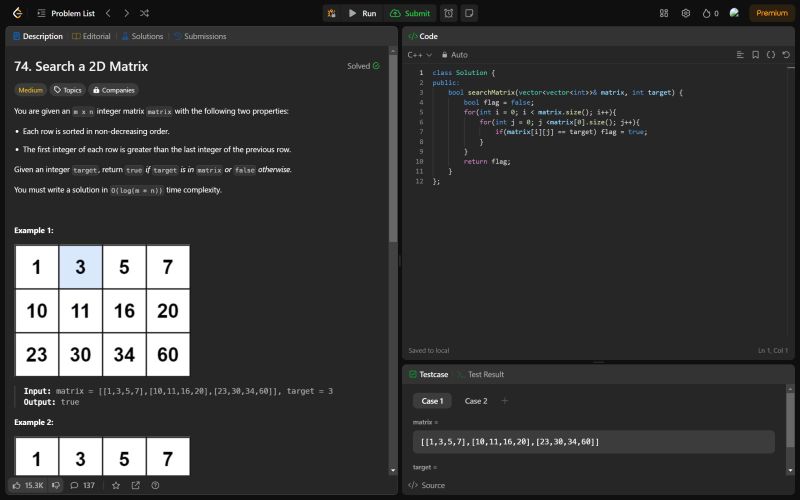Open the C++ language dropdown
Viewport: 800px width, 500px height.
click(x=419, y=55)
